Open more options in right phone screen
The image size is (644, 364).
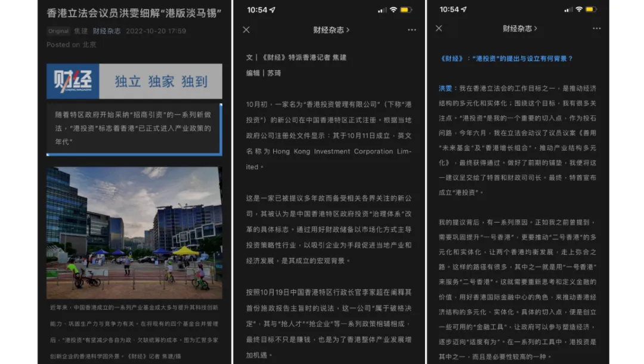(596, 29)
